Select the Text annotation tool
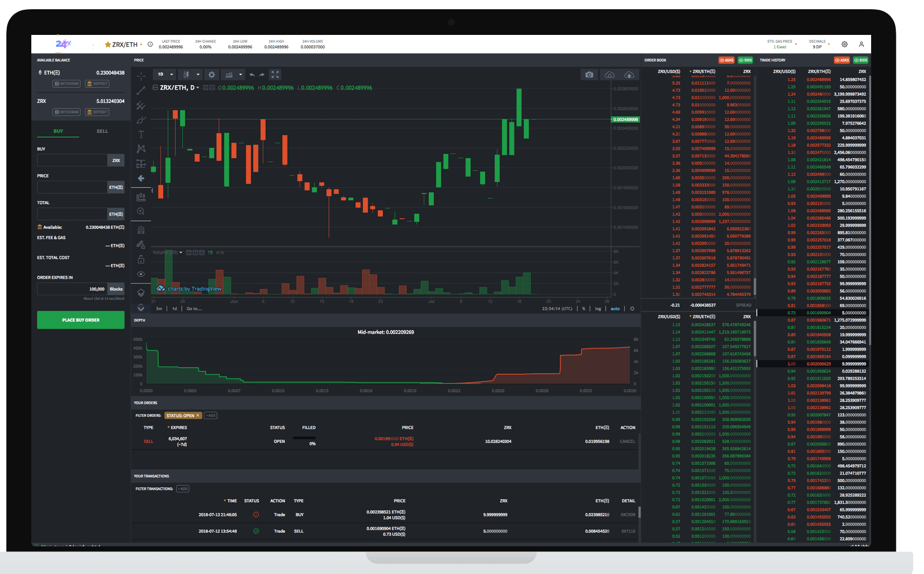 (141, 135)
